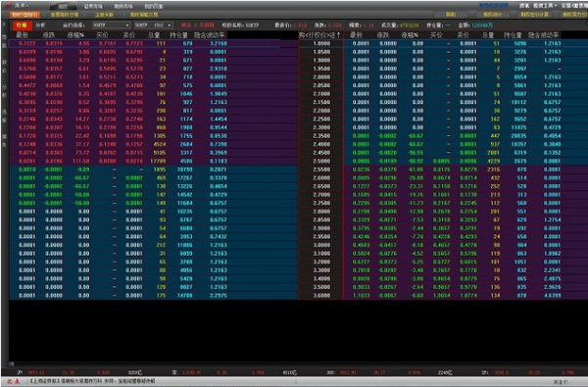Click the 资讯 item in the title bar

(524, 6)
